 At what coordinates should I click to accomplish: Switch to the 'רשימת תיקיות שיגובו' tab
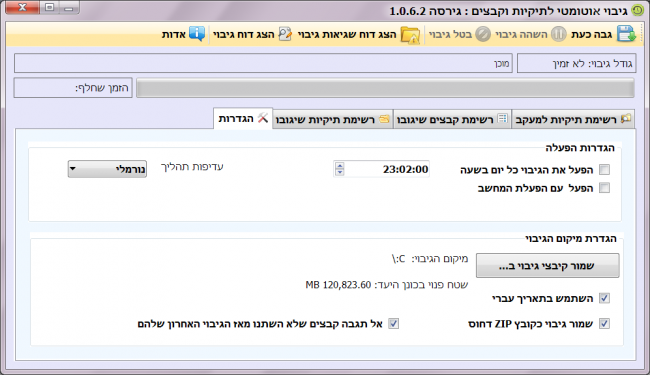pos(332,119)
